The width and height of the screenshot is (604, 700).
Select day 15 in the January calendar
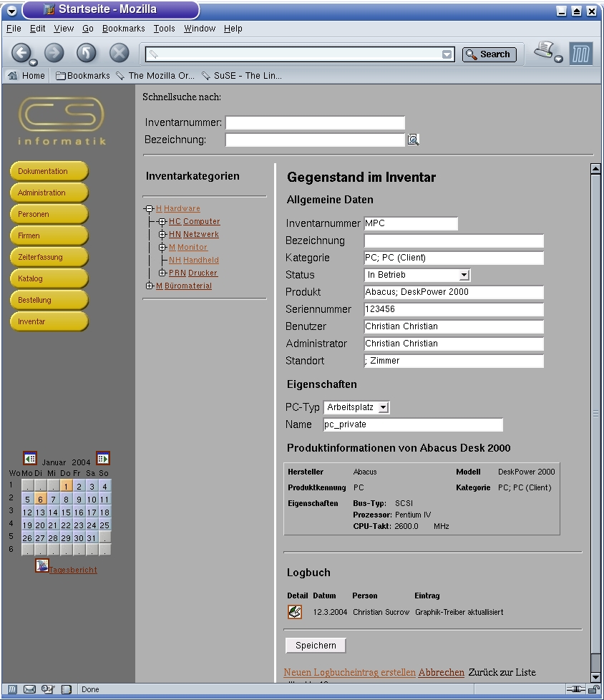pos(66,512)
